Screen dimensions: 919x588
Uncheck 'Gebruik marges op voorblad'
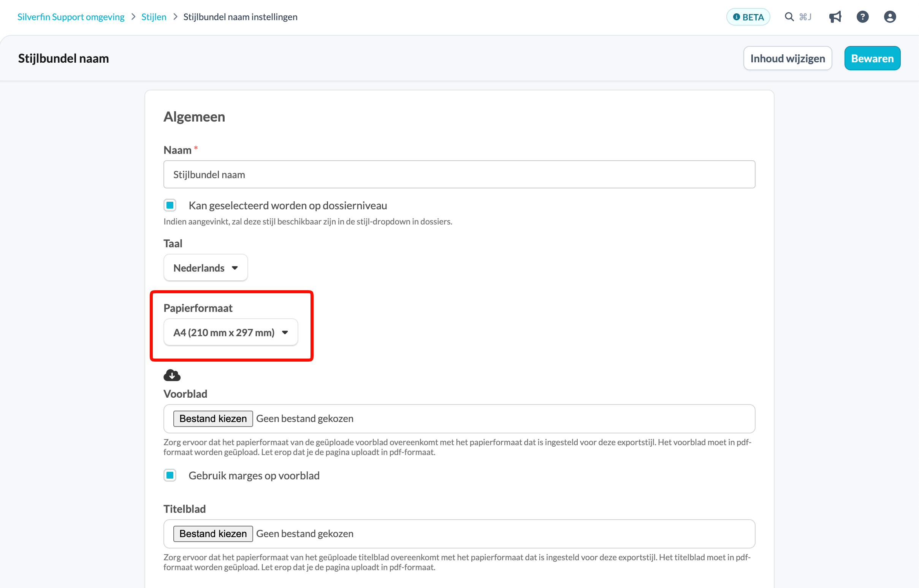pyautogui.click(x=170, y=475)
